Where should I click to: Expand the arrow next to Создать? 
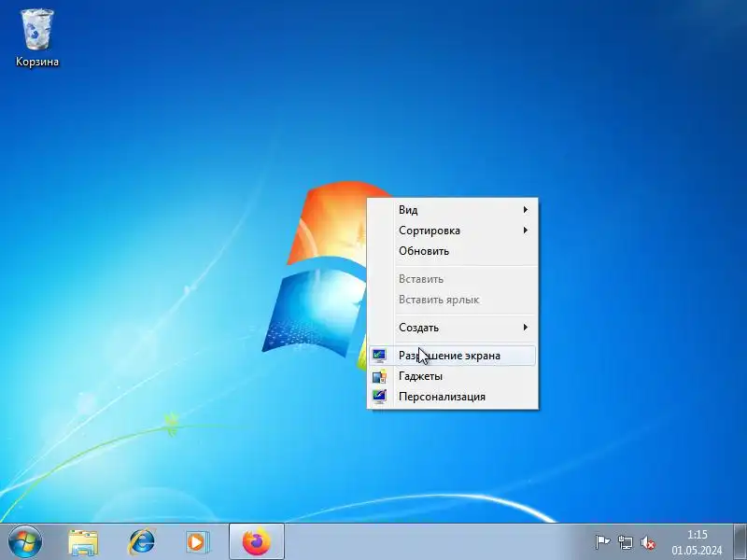526,328
